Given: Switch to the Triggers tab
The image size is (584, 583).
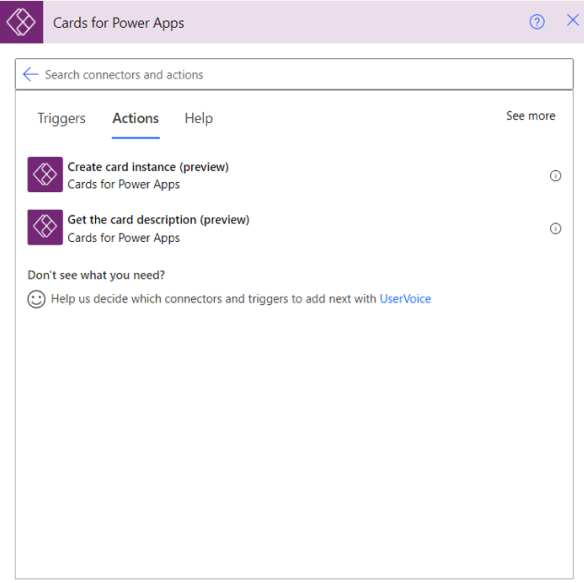Looking at the screenshot, I should tap(61, 118).
